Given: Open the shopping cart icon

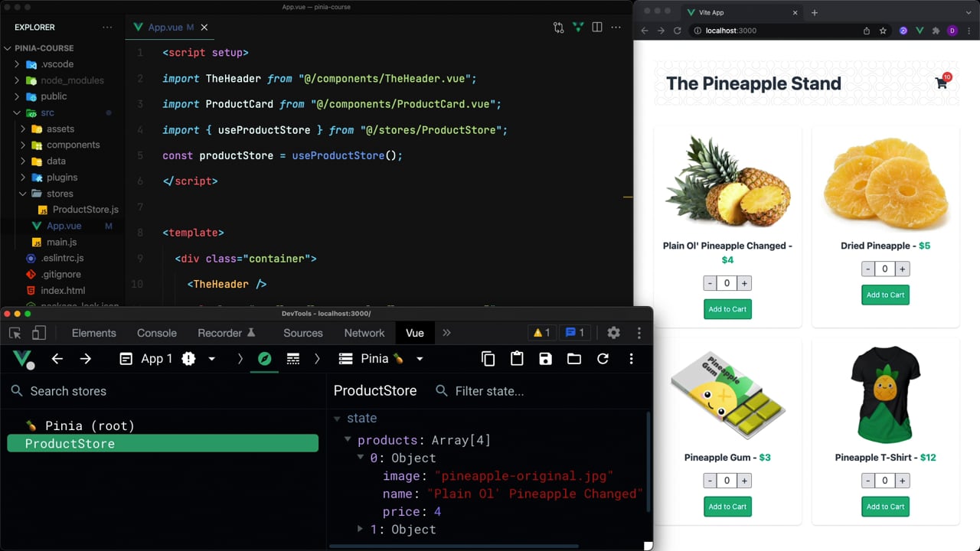Looking at the screenshot, I should 942,83.
